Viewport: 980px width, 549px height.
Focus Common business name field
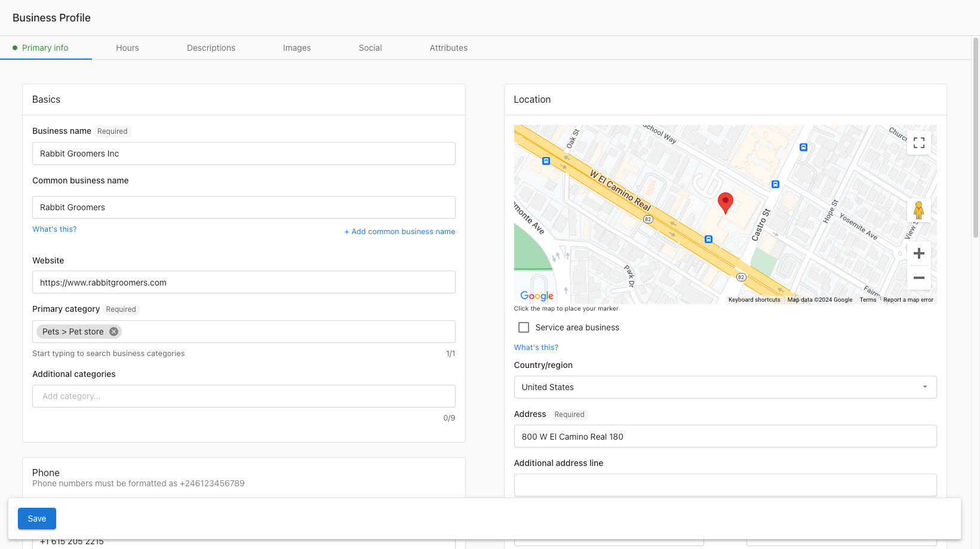click(x=244, y=207)
